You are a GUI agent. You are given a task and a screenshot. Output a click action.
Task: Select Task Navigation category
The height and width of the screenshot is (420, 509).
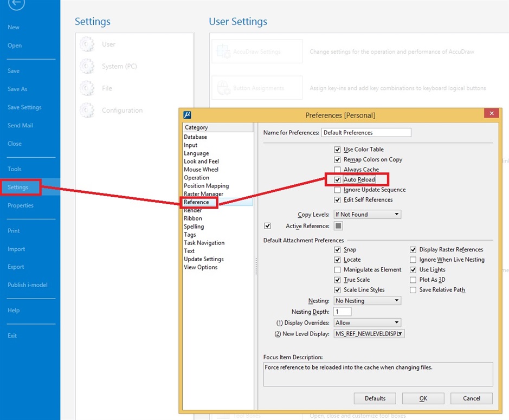click(x=204, y=243)
